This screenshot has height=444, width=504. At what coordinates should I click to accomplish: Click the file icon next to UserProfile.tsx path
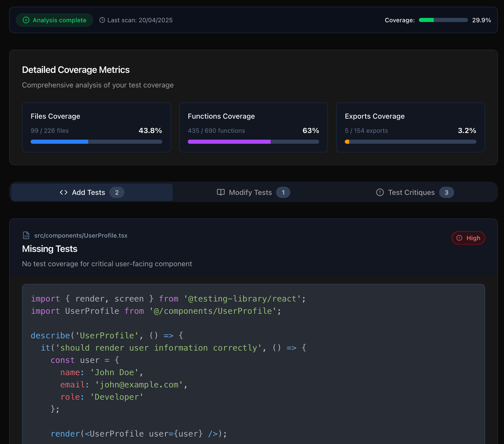(26, 235)
